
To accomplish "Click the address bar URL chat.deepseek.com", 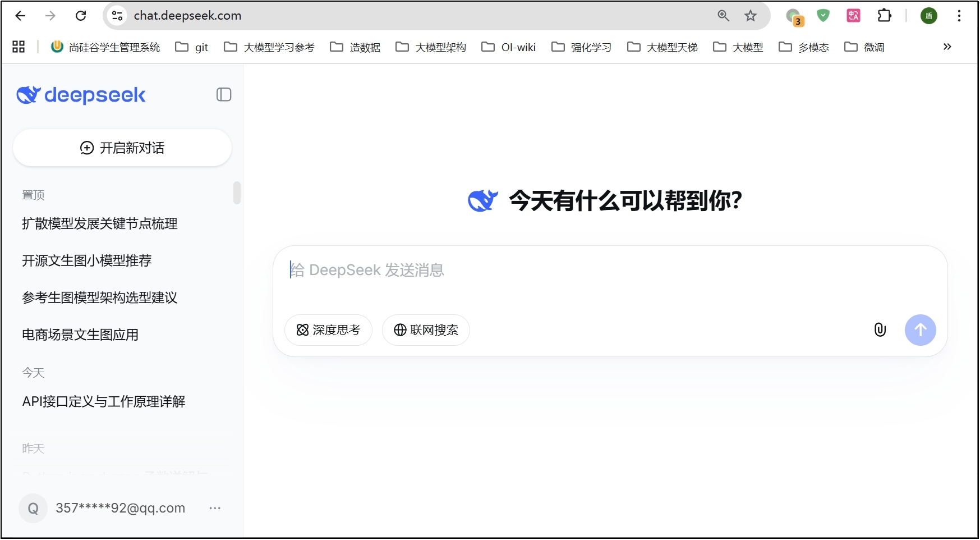I will (187, 16).
